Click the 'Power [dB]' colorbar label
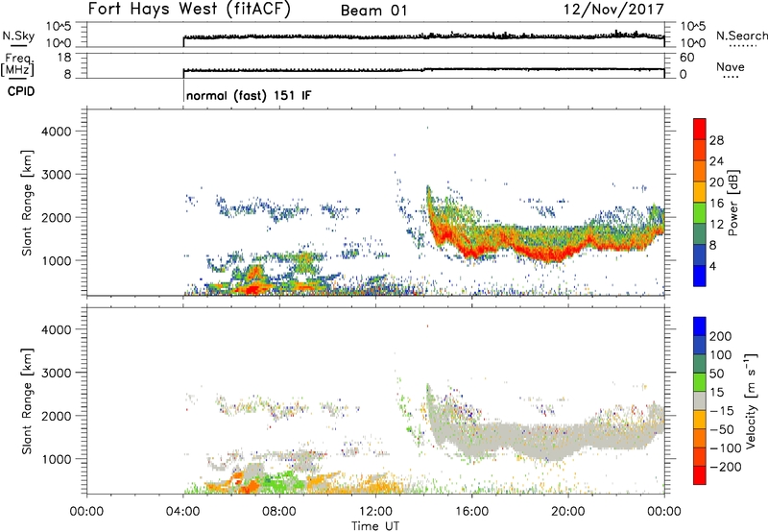768x532 pixels. 732,203
